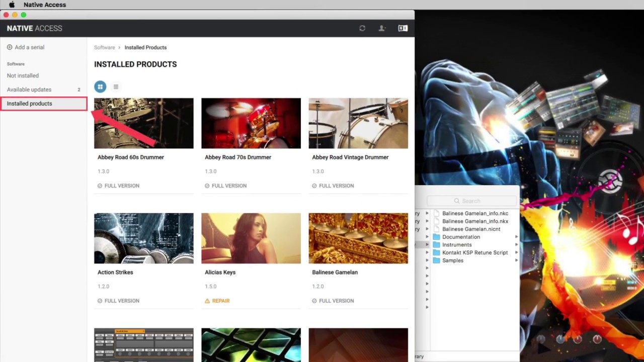Open green pads product thumbnail at bottom
Image resolution: width=644 pixels, height=362 pixels.
(251, 345)
